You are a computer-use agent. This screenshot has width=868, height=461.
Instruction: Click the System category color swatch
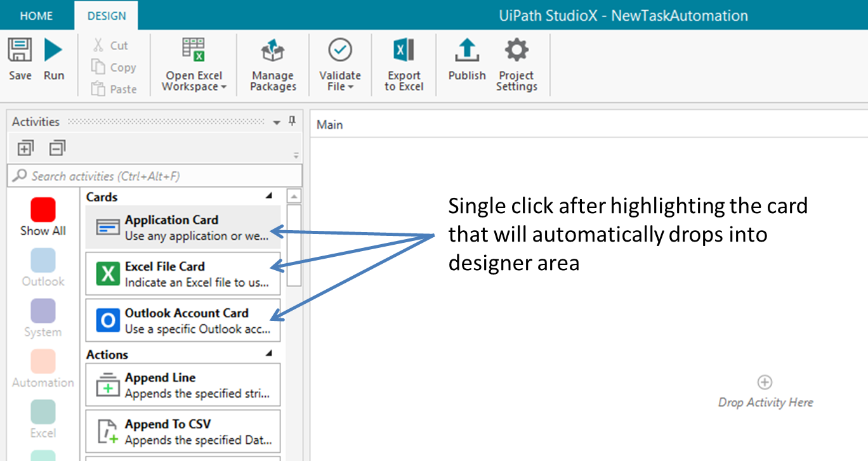pyautogui.click(x=43, y=311)
